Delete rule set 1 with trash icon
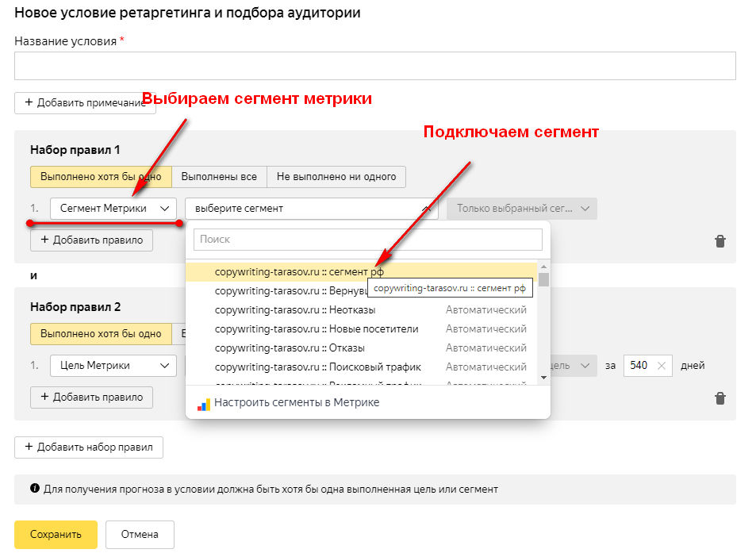The width and height of the screenshot is (756, 553). (x=720, y=241)
